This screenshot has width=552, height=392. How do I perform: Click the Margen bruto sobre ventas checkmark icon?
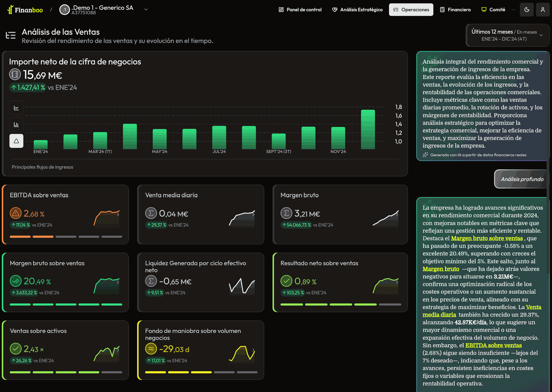point(16,281)
